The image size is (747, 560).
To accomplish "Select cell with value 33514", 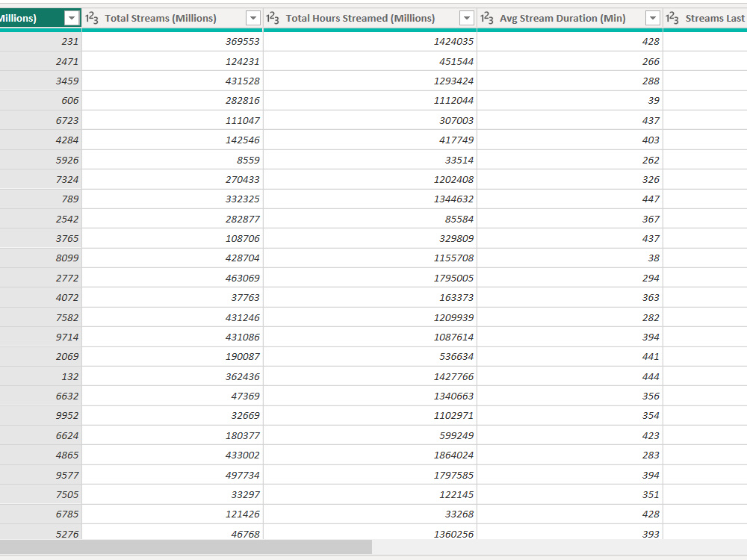I will point(371,160).
